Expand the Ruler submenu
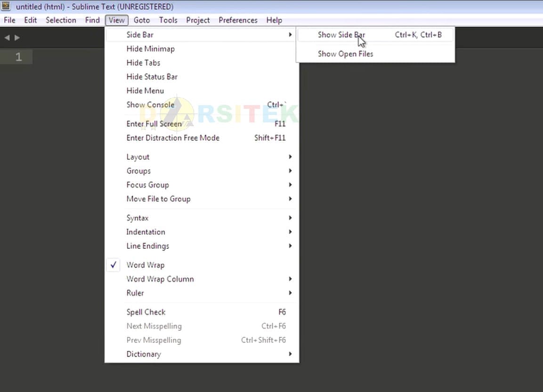The width and height of the screenshot is (543, 392). (202, 293)
